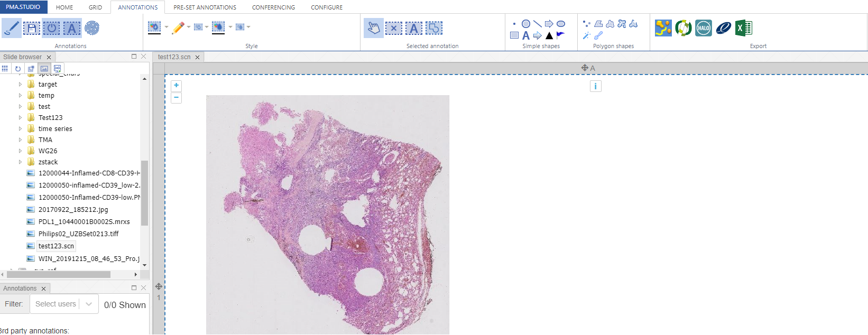Export annotations to Excel

tap(743, 28)
